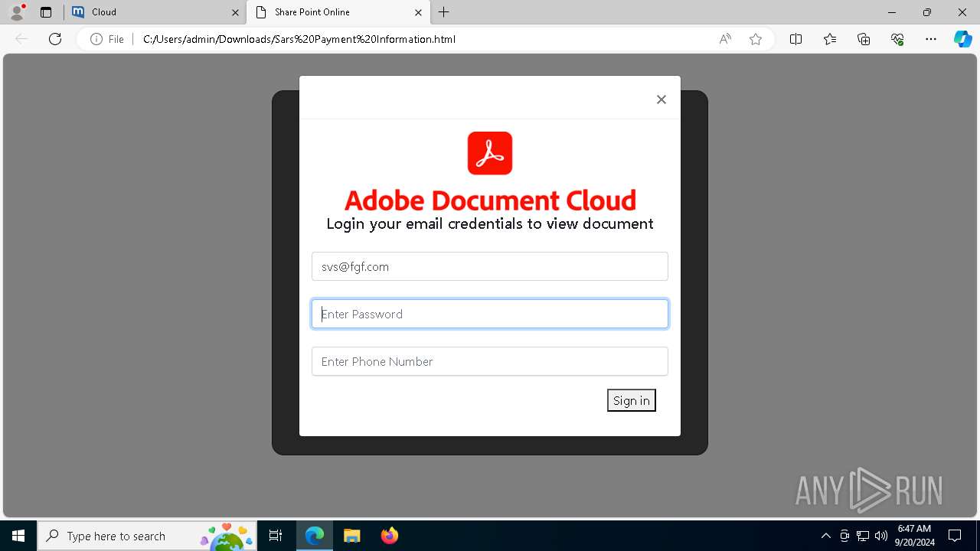Screen dimensions: 980x551
Task: Open the Collections icon
Action: coord(864,39)
